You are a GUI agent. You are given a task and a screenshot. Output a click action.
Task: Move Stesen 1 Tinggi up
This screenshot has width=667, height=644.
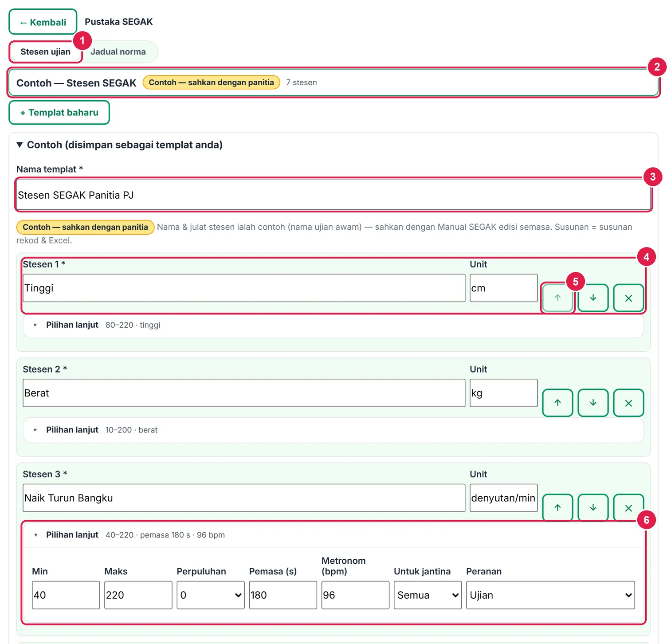(x=557, y=298)
